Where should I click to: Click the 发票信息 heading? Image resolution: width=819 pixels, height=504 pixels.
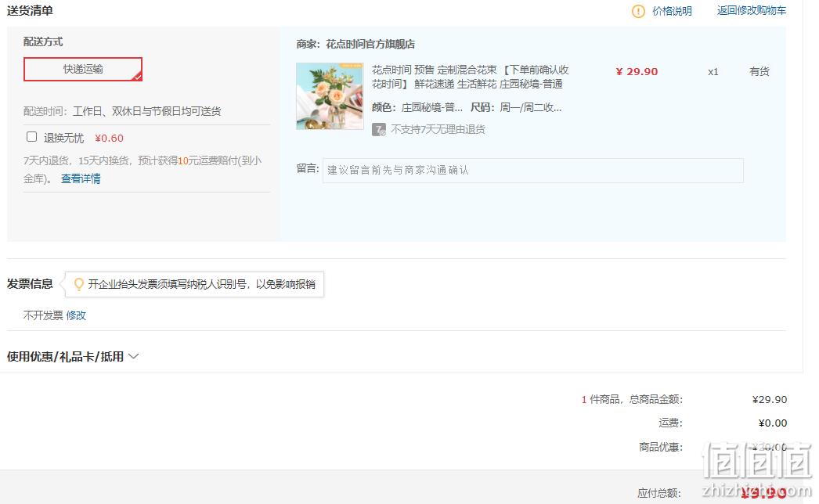click(x=30, y=283)
